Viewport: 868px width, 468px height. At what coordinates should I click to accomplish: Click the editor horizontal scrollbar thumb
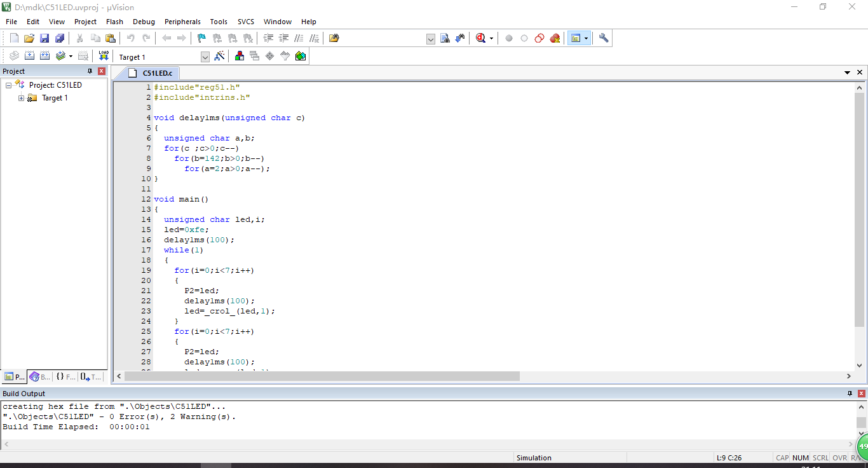pos(322,376)
